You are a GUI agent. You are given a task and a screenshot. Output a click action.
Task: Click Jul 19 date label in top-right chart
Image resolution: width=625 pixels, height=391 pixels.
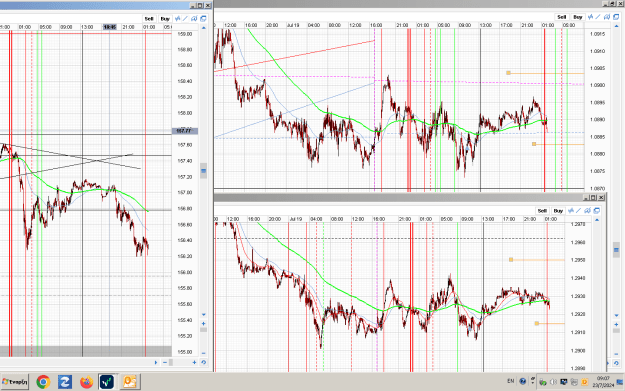pos(293,25)
